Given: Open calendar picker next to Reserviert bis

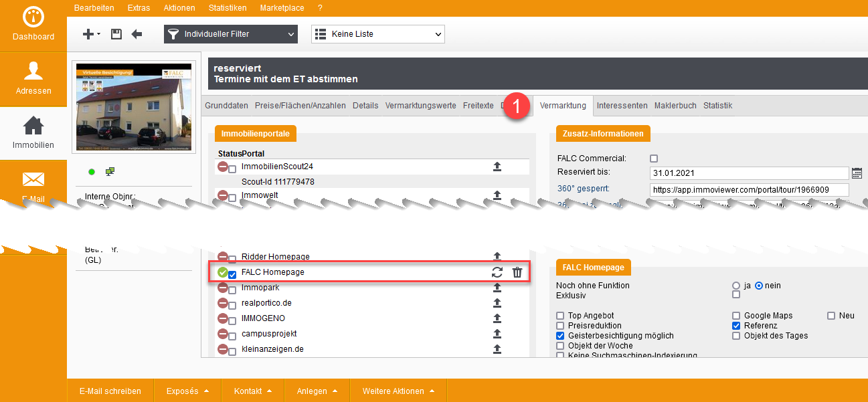Looking at the screenshot, I should click(x=857, y=173).
